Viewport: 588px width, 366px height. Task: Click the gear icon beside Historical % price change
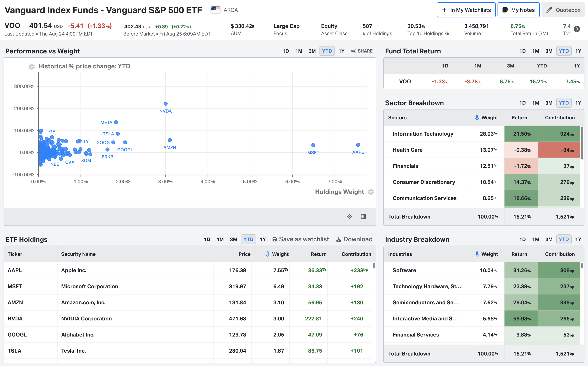coord(31,66)
